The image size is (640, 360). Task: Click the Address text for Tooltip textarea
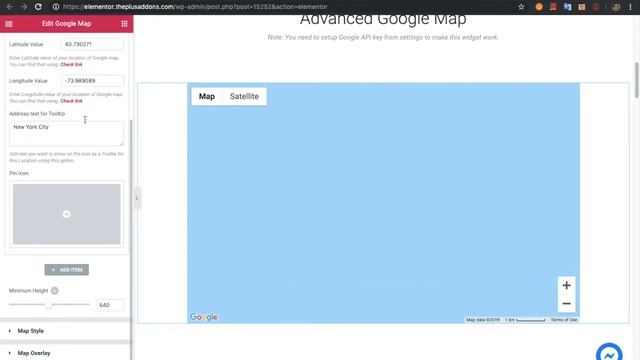(66, 133)
